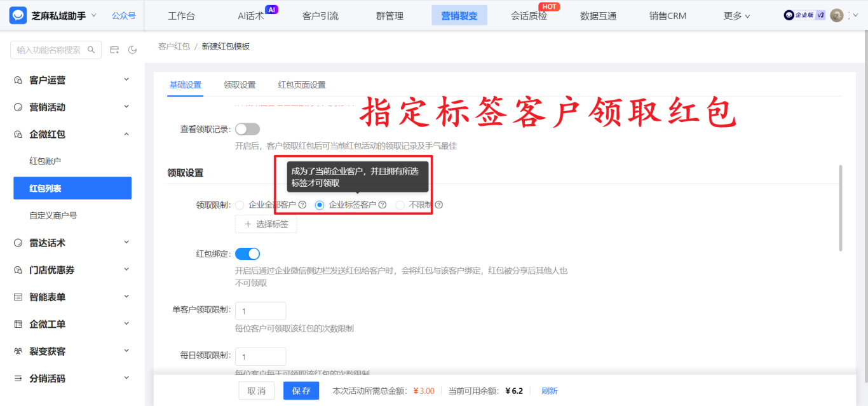Open the 数据互通 top menu
This screenshot has width=868, height=406.
(598, 16)
